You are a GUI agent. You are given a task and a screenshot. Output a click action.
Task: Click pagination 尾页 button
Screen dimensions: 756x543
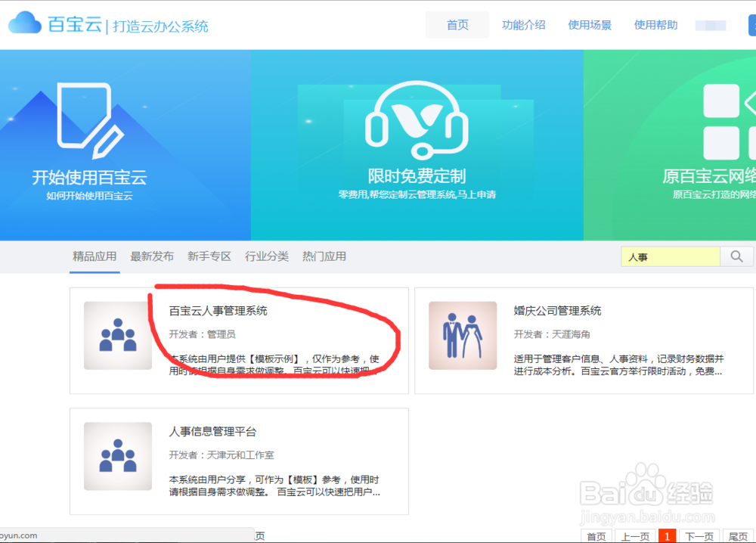738,536
